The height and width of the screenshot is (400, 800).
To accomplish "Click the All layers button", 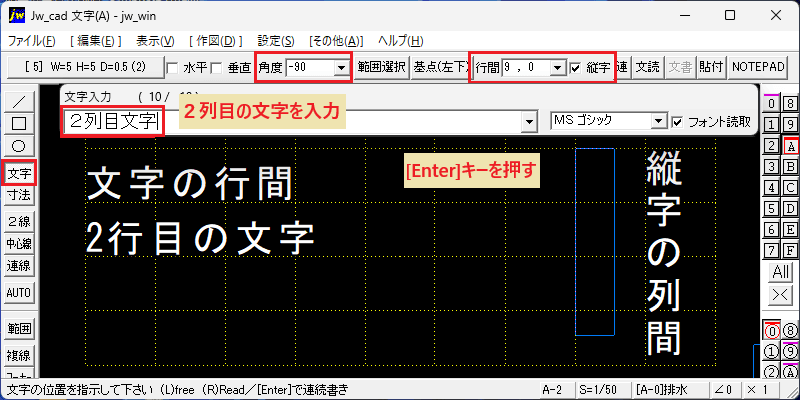I will [x=781, y=272].
